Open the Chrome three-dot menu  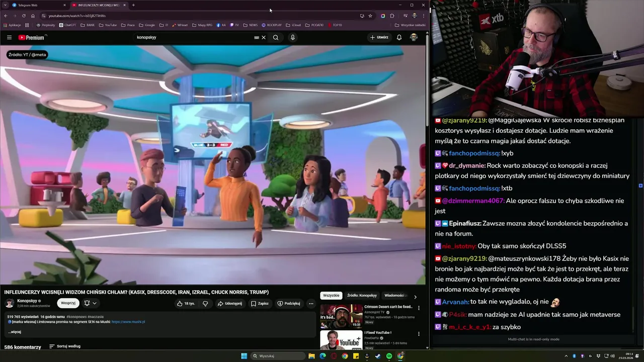[x=424, y=16]
